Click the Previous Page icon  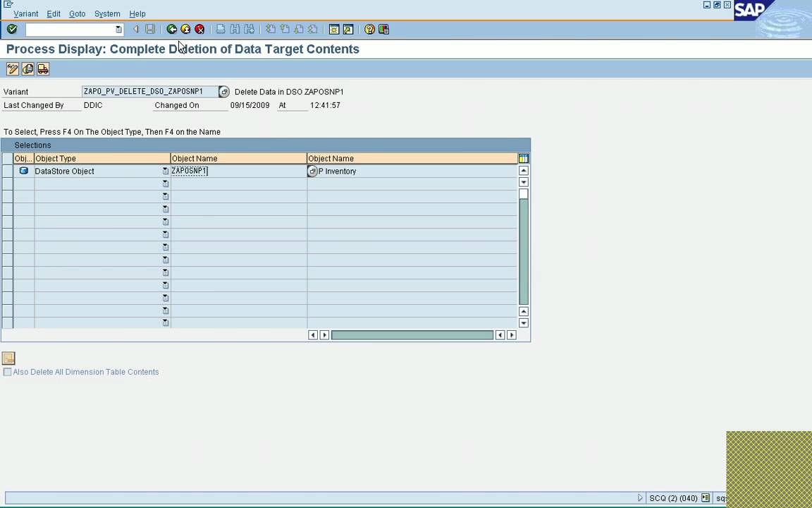(x=284, y=30)
